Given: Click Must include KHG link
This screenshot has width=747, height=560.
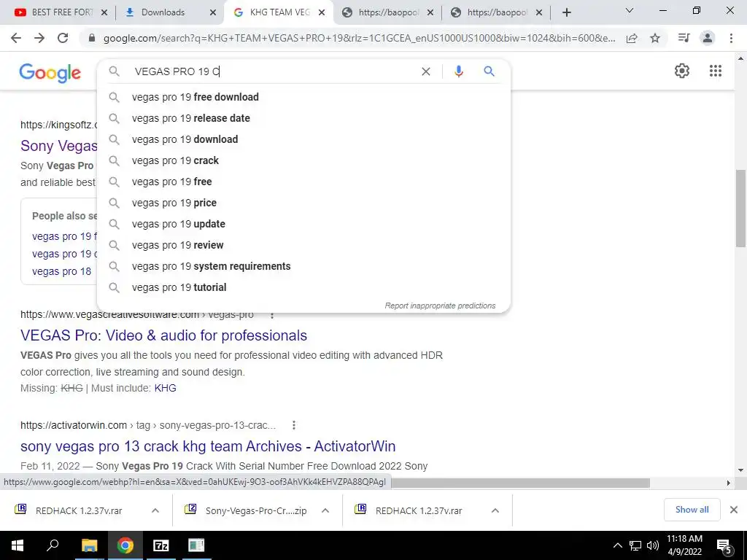Looking at the screenshot, I should tap(165, 388).
